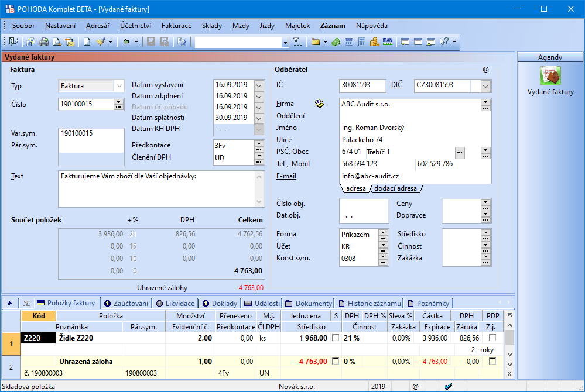Open the Dokumenty tab
The width and height of the screenshot is (585, 392).
pyautogui.click(x=309, y=304)
